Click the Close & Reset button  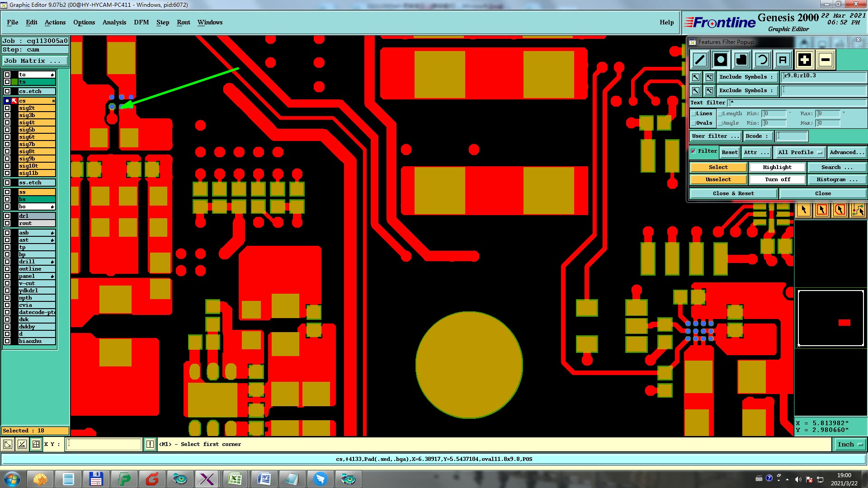[x=733, y=193]
